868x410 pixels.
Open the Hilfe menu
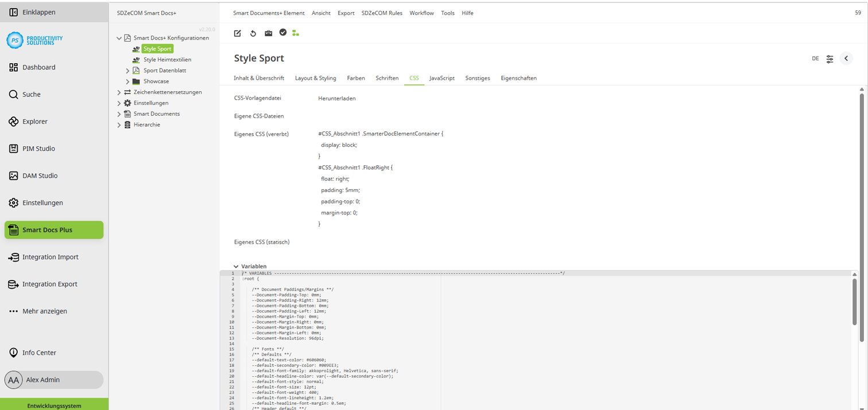[x=468, y=13]
